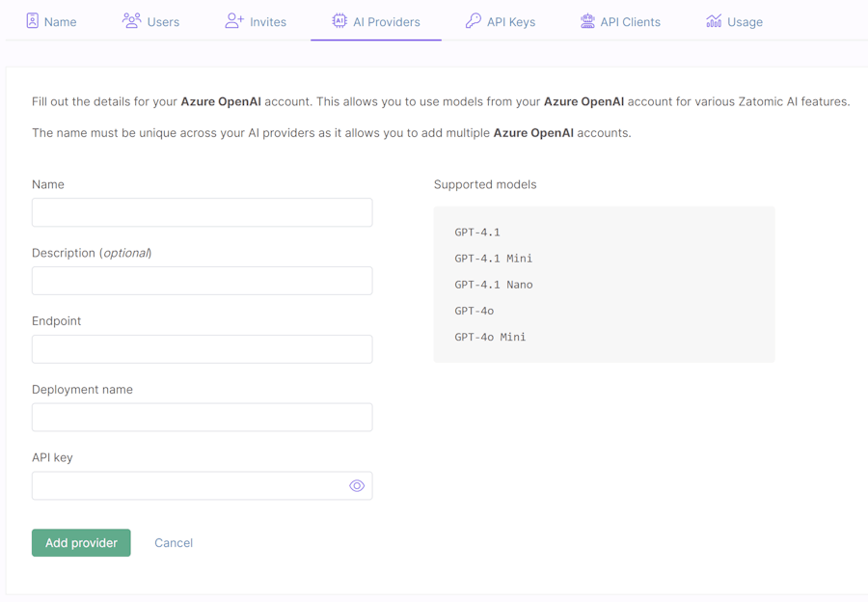868x602 pixels.
Task: Focus the Endpoint input field
Action: (x=203, y=349)
